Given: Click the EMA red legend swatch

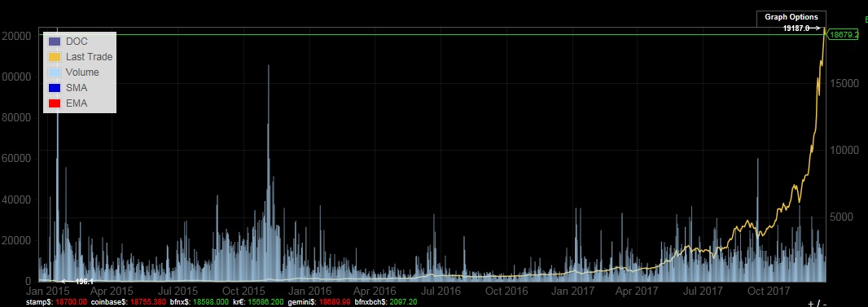Looking at the screenshot, I should [x=55, y=103].
